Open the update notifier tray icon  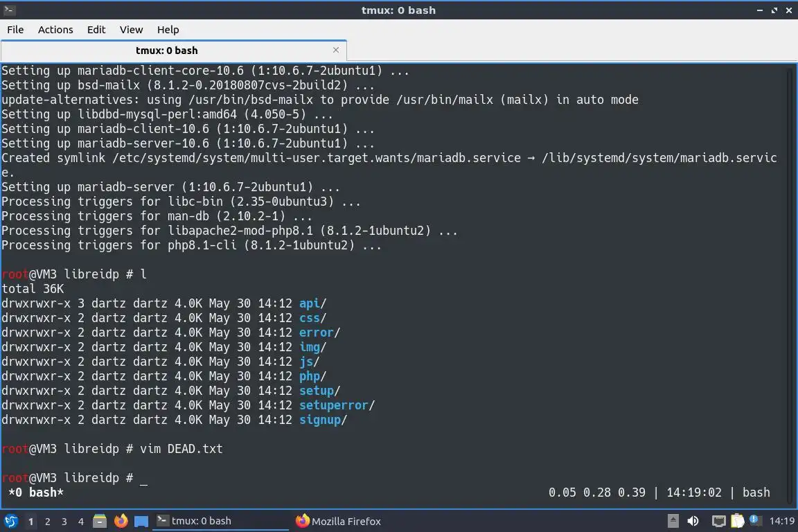(755, 521)
